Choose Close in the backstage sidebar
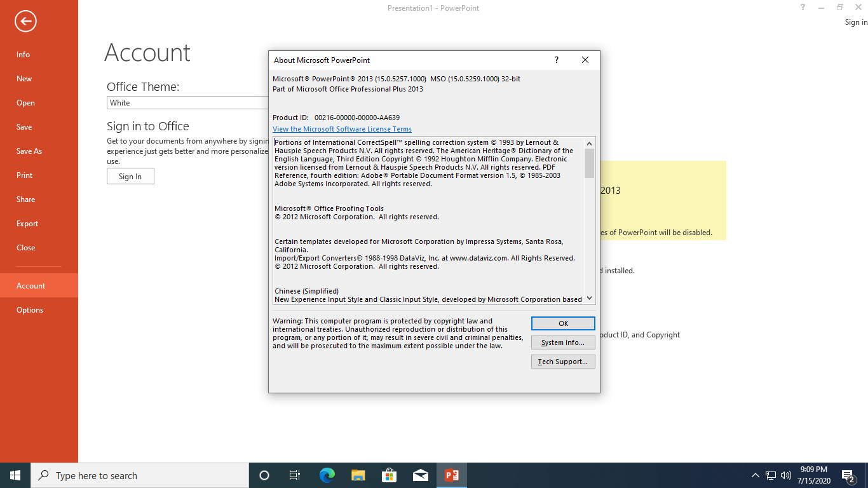 39,248
